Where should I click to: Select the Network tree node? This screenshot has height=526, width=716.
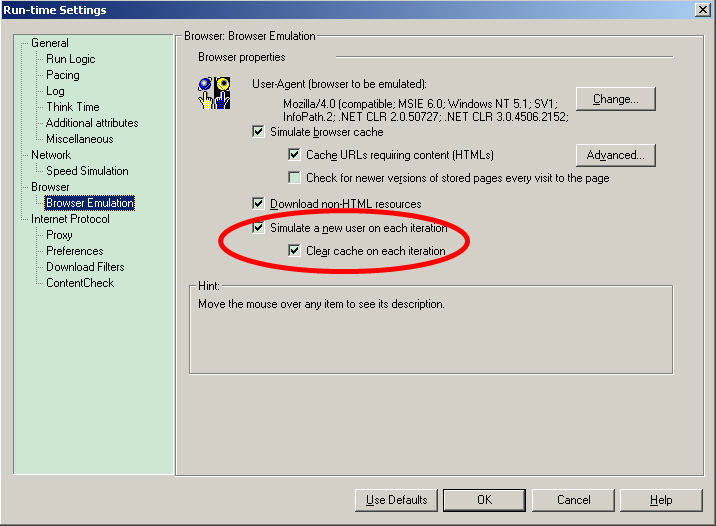[51, 155]
